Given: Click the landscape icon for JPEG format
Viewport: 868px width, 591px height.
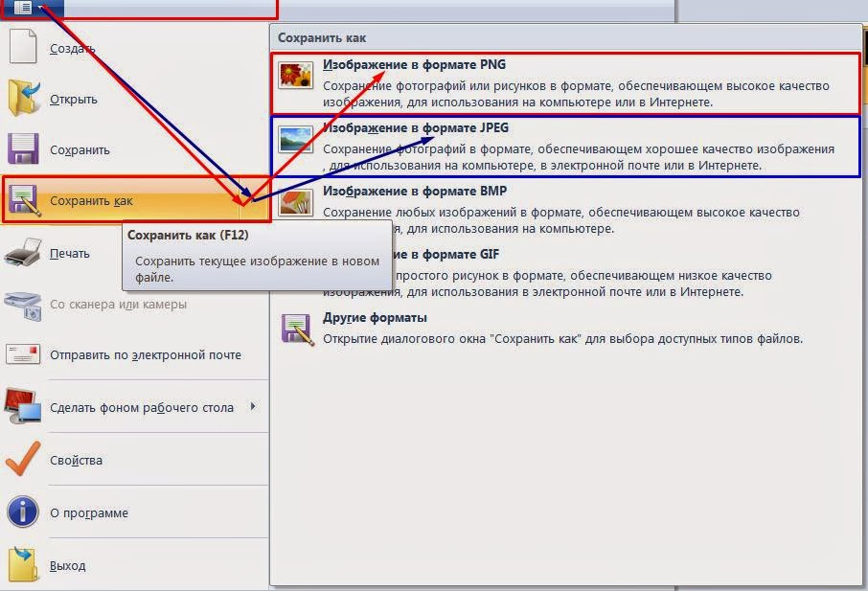Looking at the screenshot, I should 296,139.
